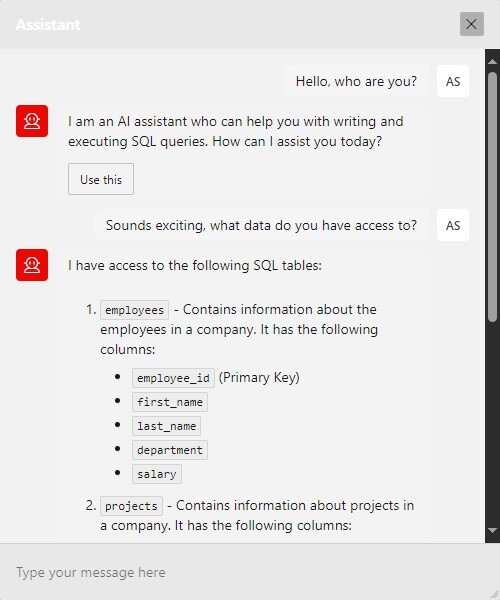
Task: Click the projects table name tag
Action: (x=131, y=506)
